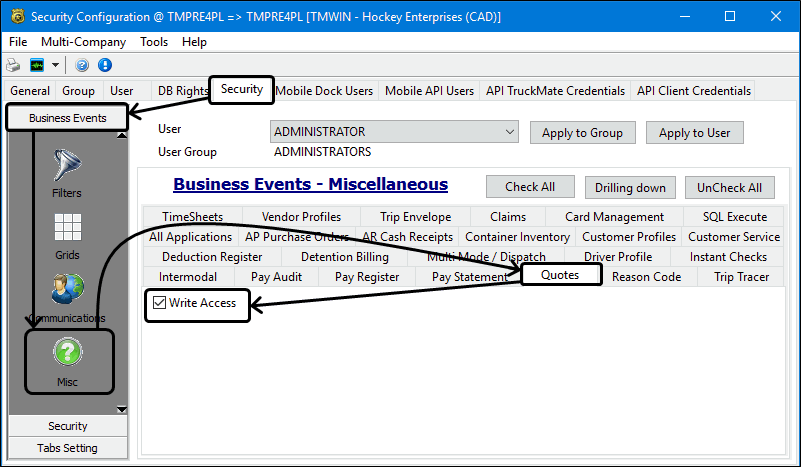Open the File menu
This screenshot has width=801, height=467.
(18, 42)
